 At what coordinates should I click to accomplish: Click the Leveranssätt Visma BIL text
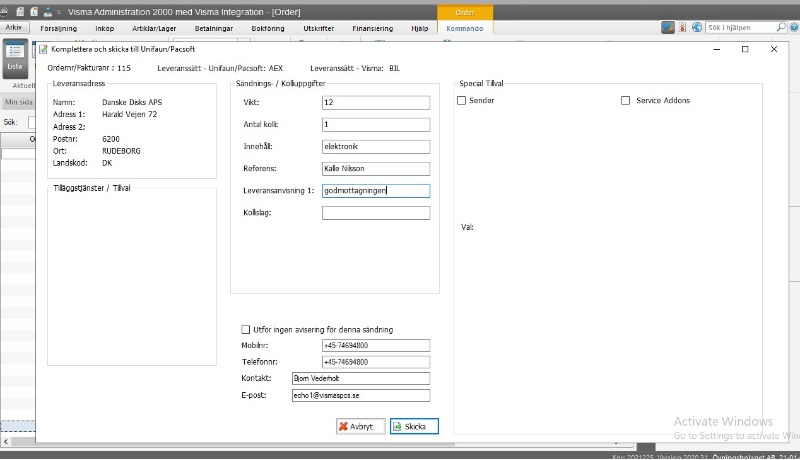pos(355,68)
